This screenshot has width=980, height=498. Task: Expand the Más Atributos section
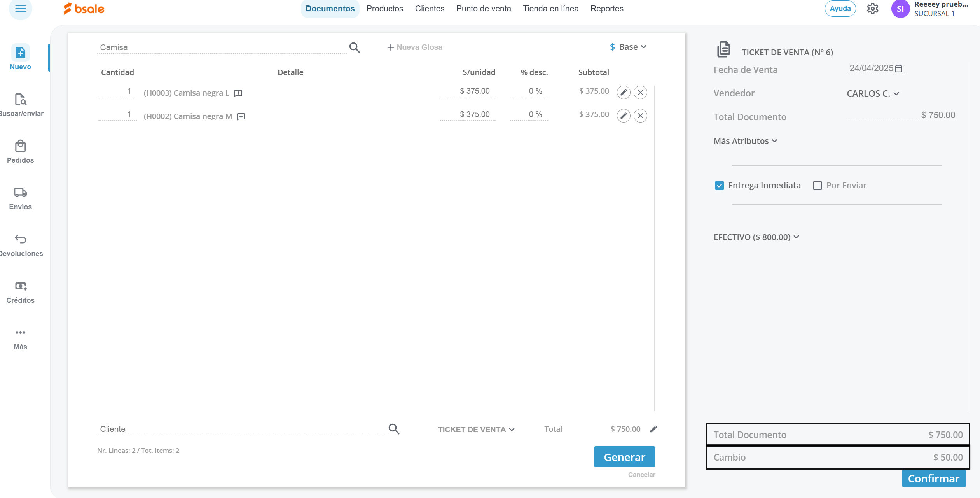(x=745, y=141)
